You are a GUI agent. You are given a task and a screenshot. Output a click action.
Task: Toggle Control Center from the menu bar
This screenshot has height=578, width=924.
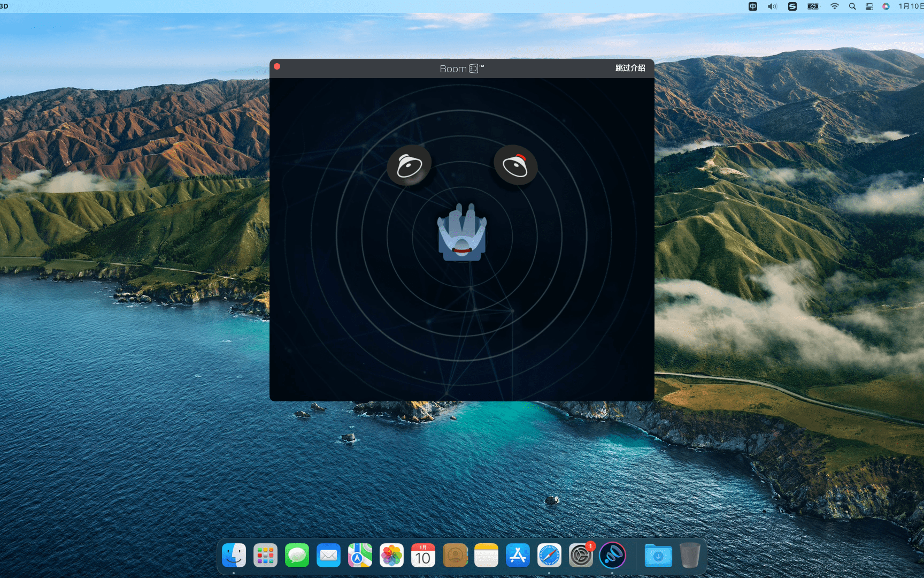pos(869,6)
